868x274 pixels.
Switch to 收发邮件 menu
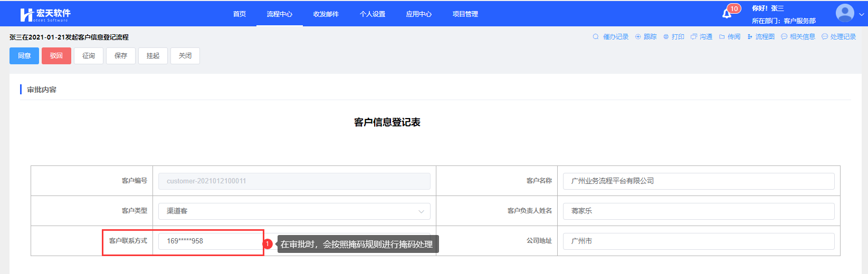326,14
